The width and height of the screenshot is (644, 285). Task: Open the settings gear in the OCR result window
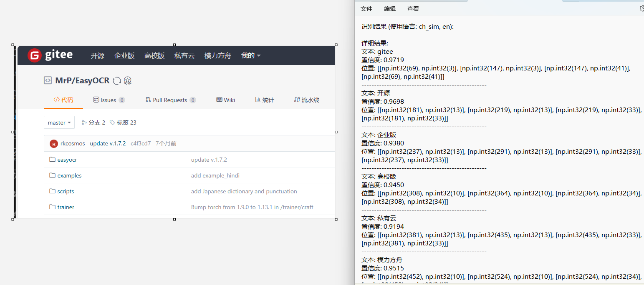(x=641, y=8)
